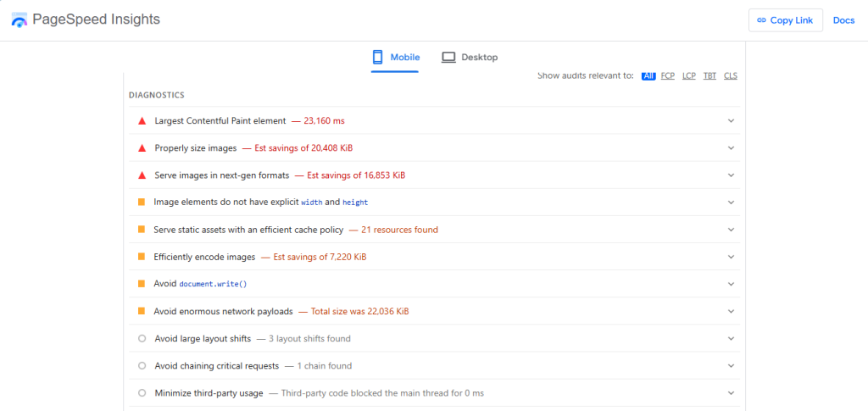Click the 'Largest Contentful Paint element' title

[x=220, y=120]
